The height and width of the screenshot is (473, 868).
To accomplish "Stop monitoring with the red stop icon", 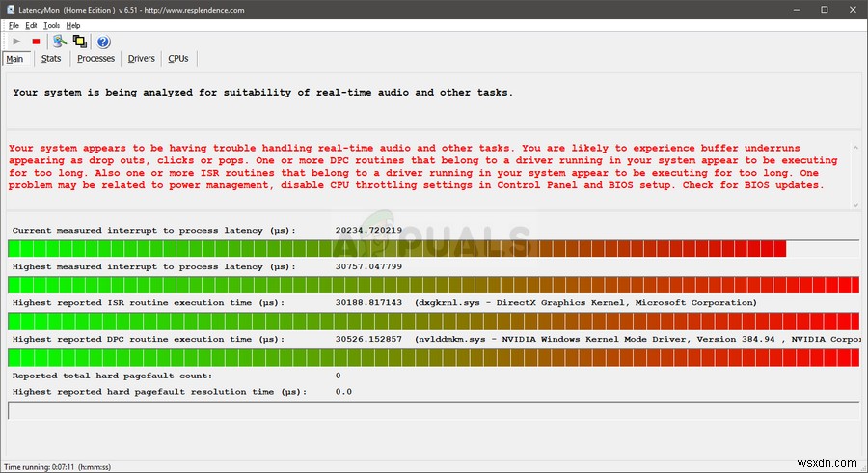I will coord(36,42).
